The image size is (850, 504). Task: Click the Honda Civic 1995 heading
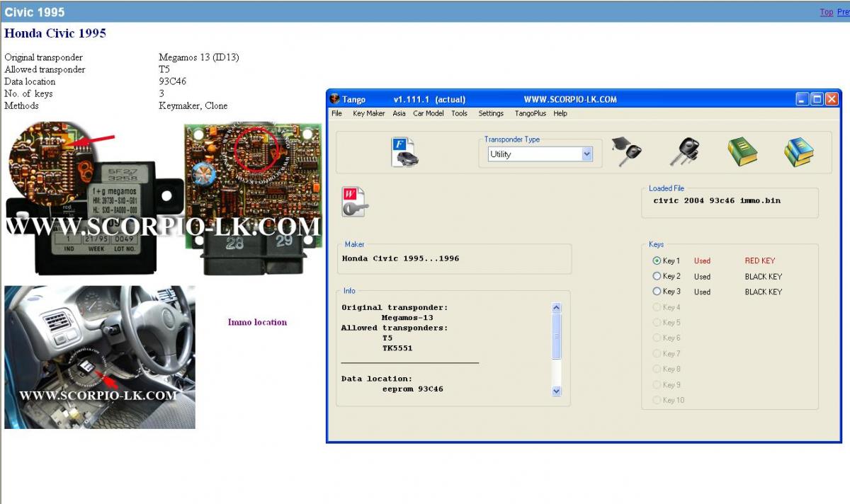point(55,33)
